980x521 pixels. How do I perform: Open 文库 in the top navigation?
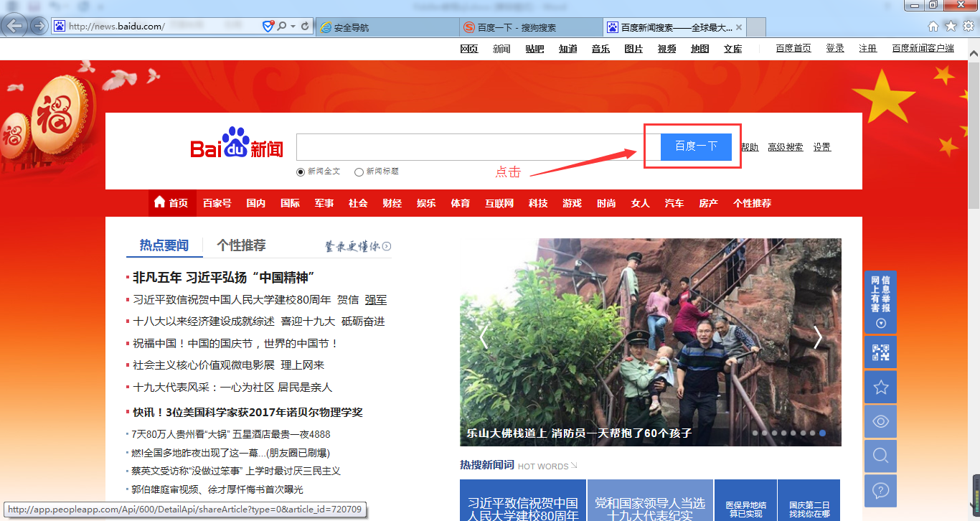click(x=732, y=49)
